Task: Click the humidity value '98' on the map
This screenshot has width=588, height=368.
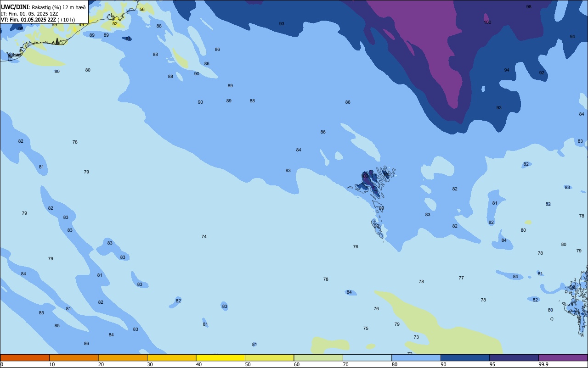Action: pos(529,7)
